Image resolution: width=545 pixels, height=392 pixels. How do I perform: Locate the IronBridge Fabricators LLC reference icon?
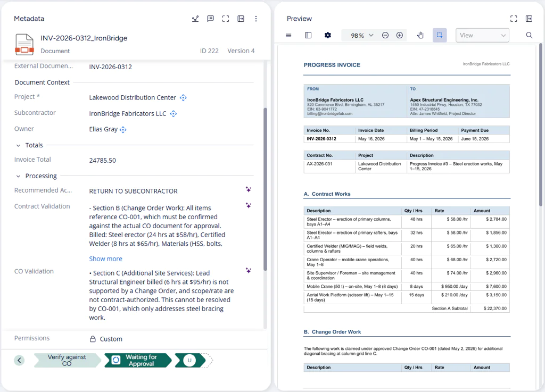[174, 114]
